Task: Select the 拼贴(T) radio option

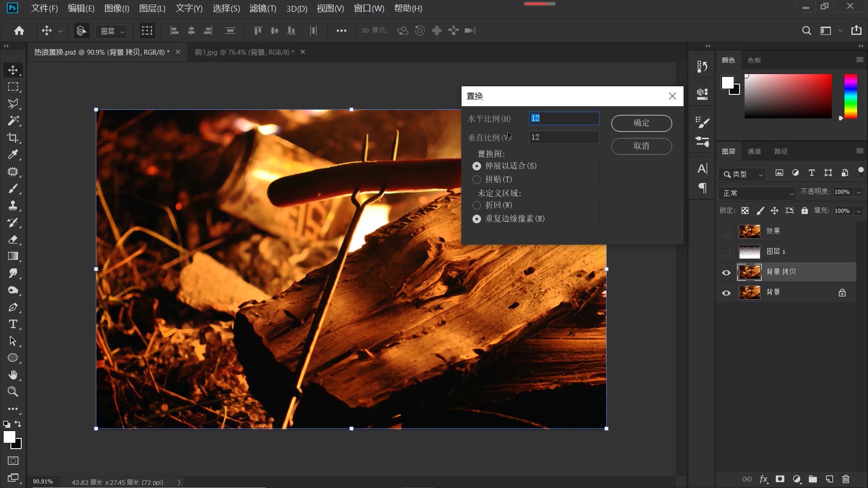Action: 476,179
